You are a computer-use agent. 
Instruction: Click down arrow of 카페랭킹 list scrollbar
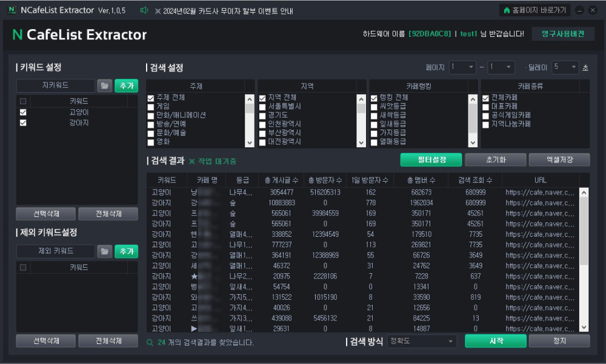473,142
